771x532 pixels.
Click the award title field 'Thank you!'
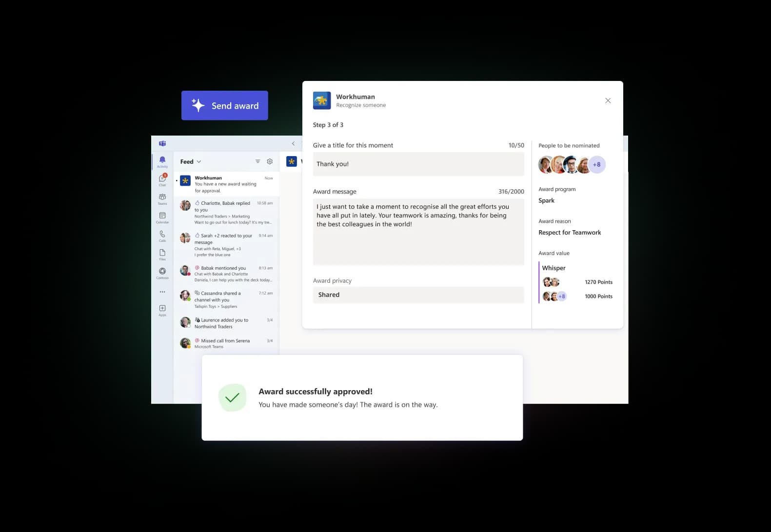[418, 164]
